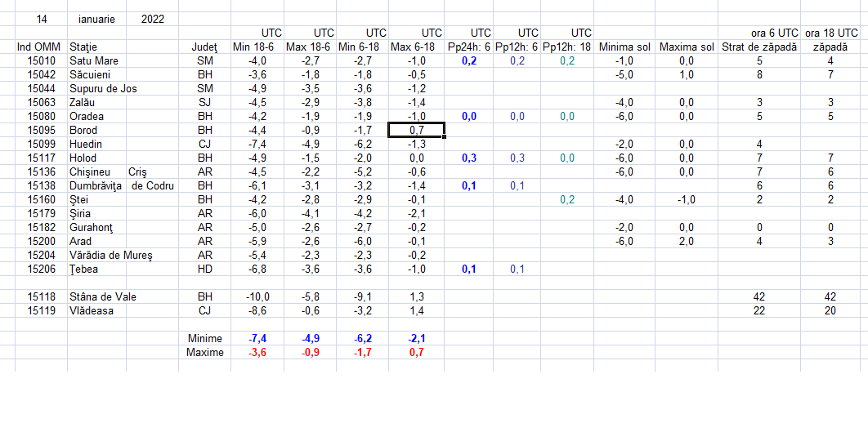Select the county code "HD"
The image size is (868, 441).
coord(205,269)
